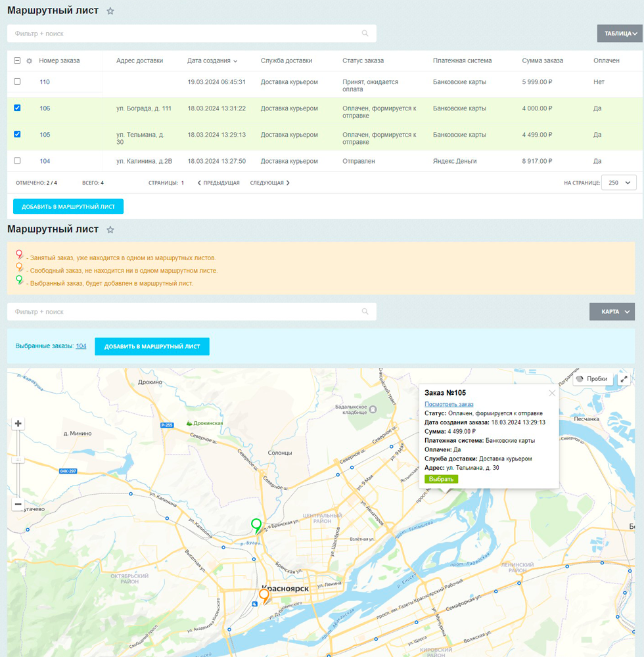Open order number 110
Image resolution: width=644 pixels, height=657 pixels.
click(45, 82)
